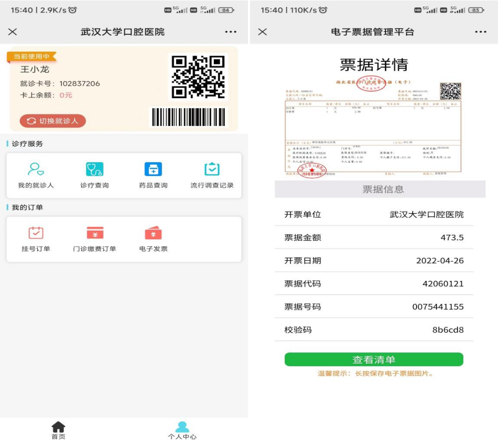Tap the 个人中心 tab
The width and height of the screenshot is (500, 448).
(x=182, y=431)
